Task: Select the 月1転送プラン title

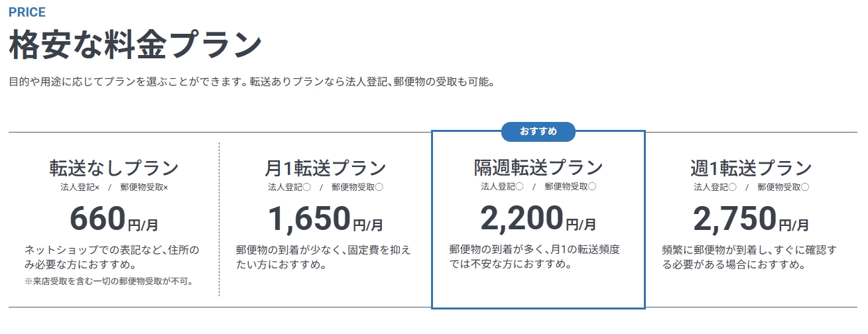Action: [x=325, y=168]
